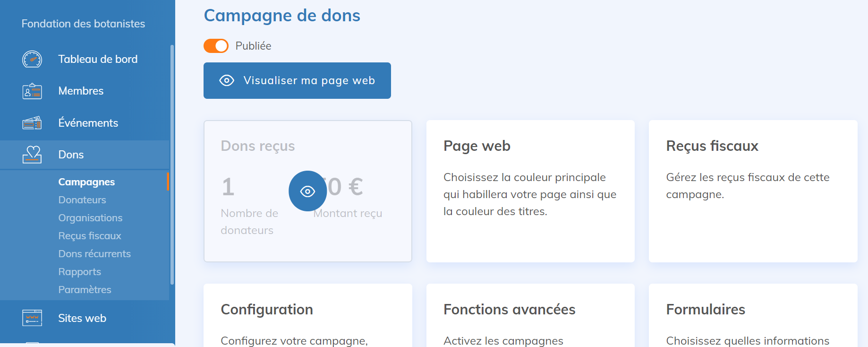Open Organisations submenu item

(90, 218)
